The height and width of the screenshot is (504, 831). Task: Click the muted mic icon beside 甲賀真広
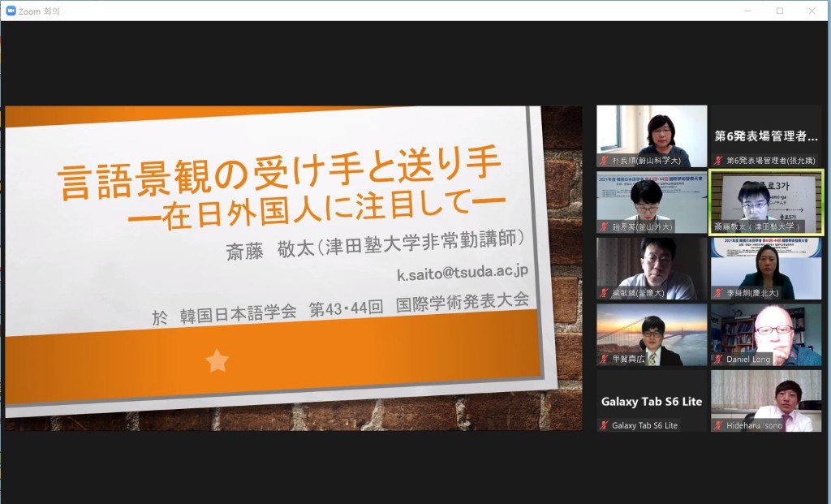click(604, 359)
